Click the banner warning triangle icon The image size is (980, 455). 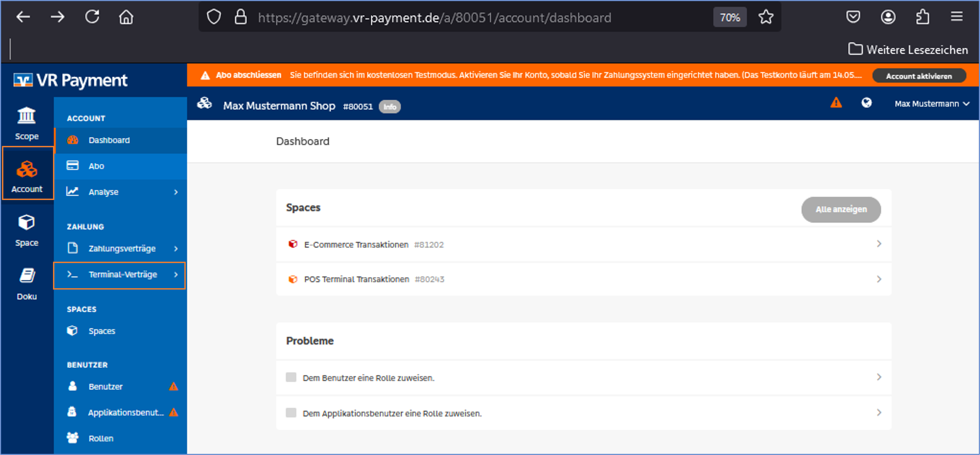(205, 75)
